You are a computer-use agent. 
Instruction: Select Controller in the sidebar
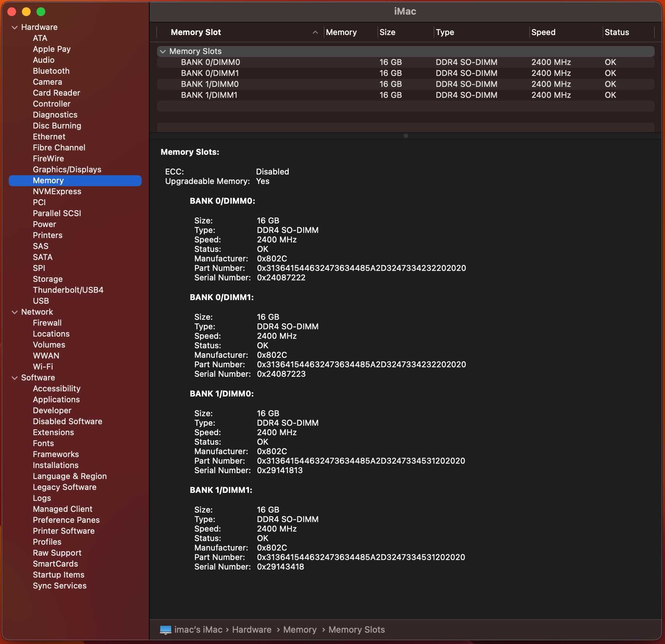pos(52,104)
